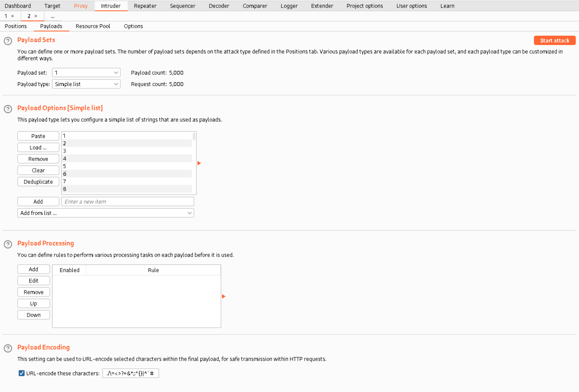Open the Extender tab
This screenshot has height=392, width=579.
[322, 6]
